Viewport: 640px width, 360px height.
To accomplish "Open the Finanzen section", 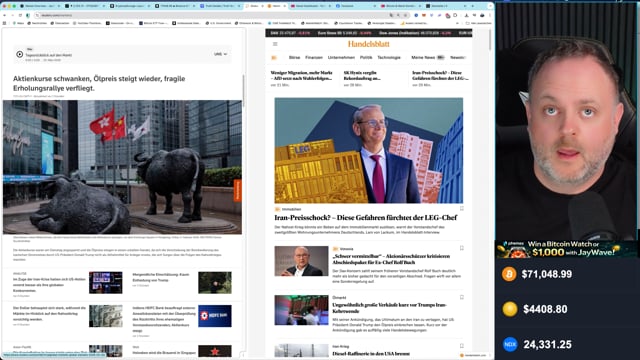I will 314,58.
